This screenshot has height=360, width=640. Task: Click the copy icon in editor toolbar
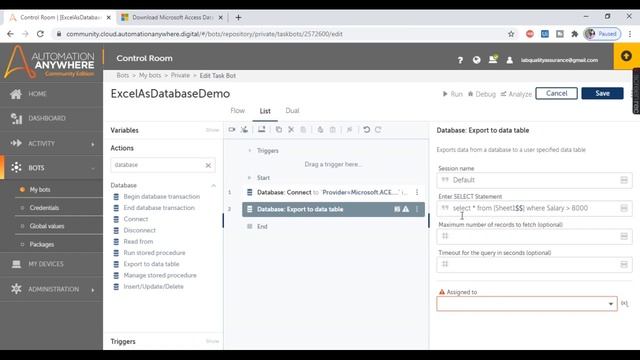point(279,130)
